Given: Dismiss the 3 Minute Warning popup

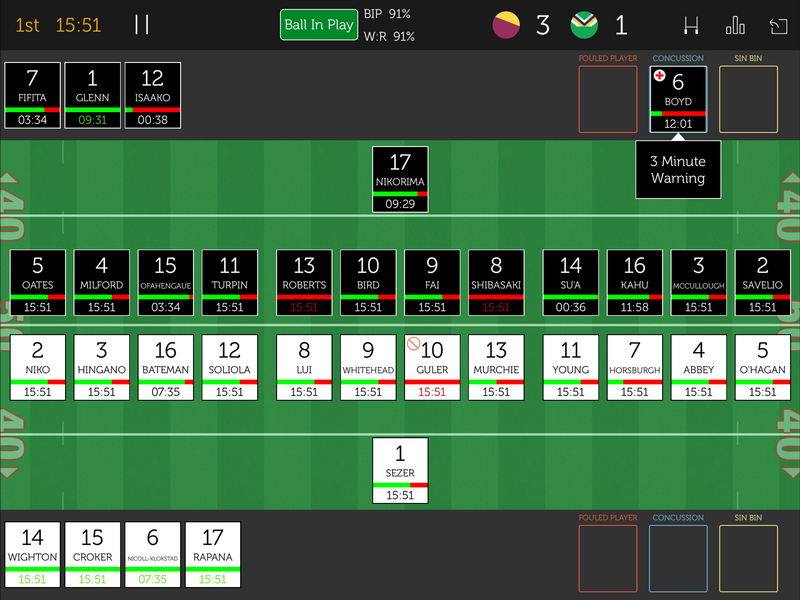Looking at the screenshot, I should tap(678, 169).
